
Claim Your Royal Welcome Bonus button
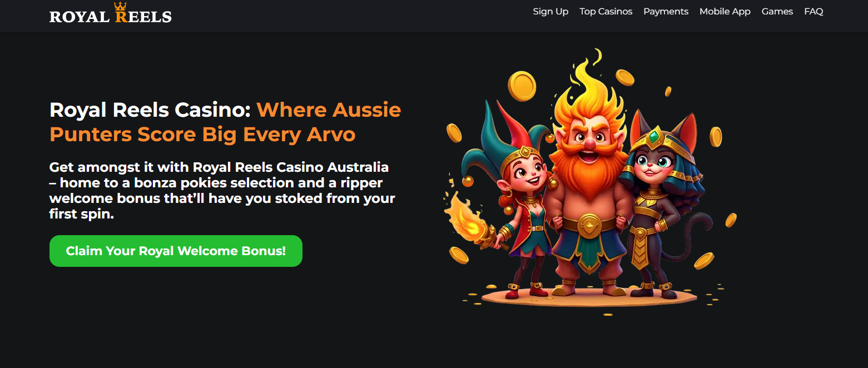click(x=176, y=251)
